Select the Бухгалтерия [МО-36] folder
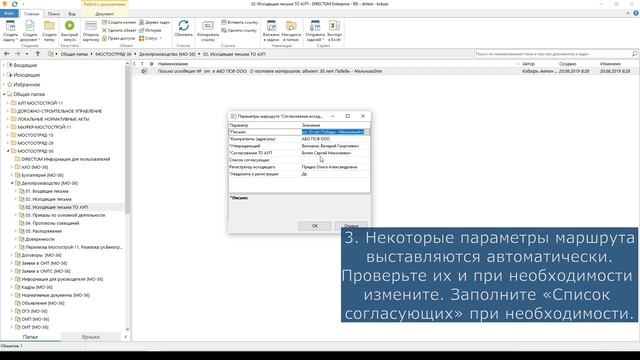Screen dimensions: 640x360 (42, 175)
